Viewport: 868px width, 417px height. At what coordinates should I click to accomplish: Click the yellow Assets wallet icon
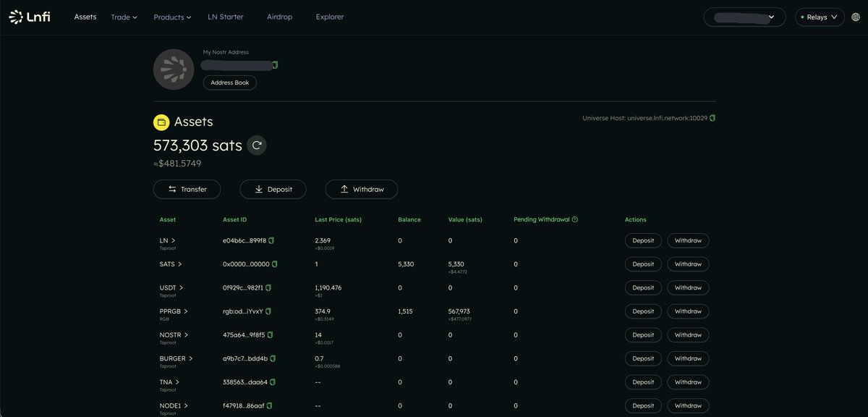(x=161, y=122)
